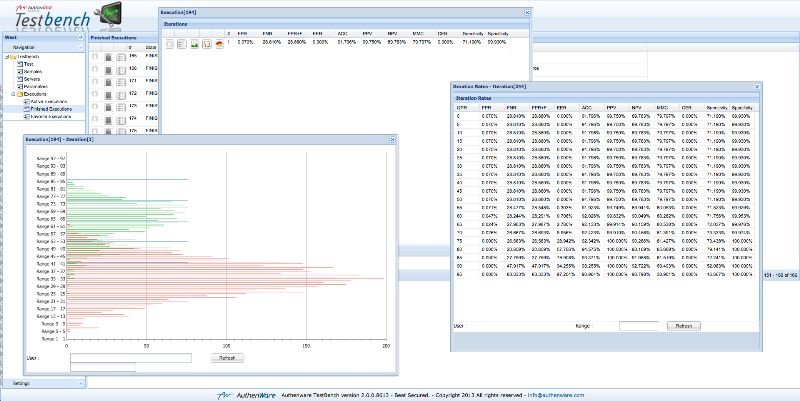Click the 'Range 41 - 41' chart label
Image resolution: width=800 pixels, height=401 pixels.
51,264
